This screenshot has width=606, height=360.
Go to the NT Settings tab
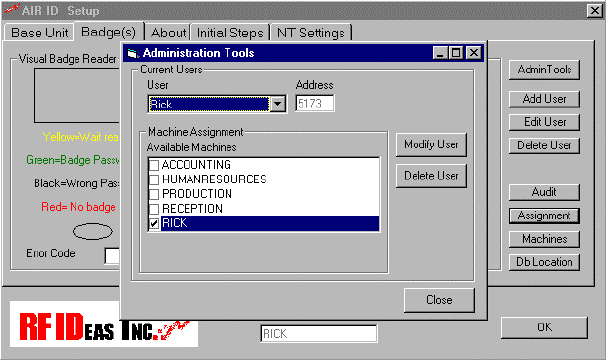point(311,32)
